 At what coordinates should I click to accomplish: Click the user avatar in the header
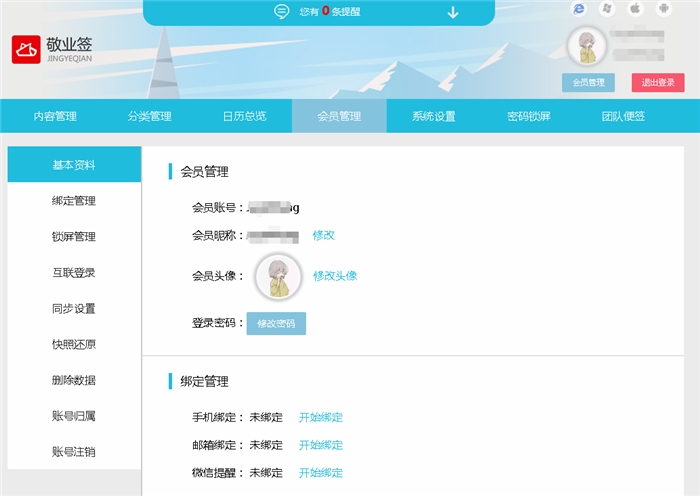tap(586, 46)
